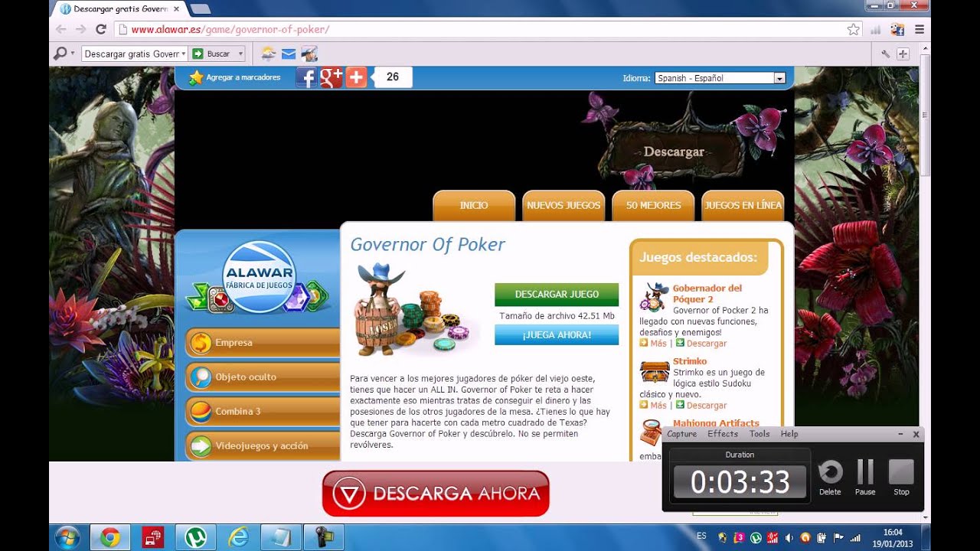Viewport: 980px width, 551px height.
Task: Click the volume speaker tray icon
Action: pyautogui.click(x=789, y=538)
